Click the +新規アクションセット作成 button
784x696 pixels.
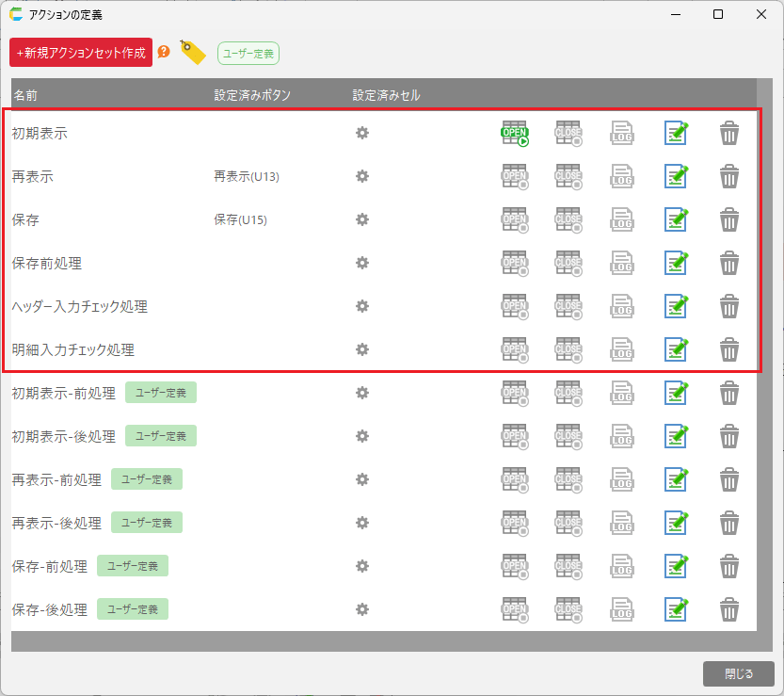[x=81, y=53]
